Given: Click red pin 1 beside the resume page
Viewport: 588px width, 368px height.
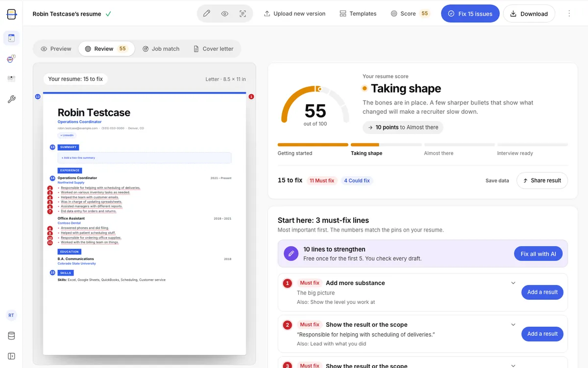Looking at the screenshot, I should tap(251, 97).
